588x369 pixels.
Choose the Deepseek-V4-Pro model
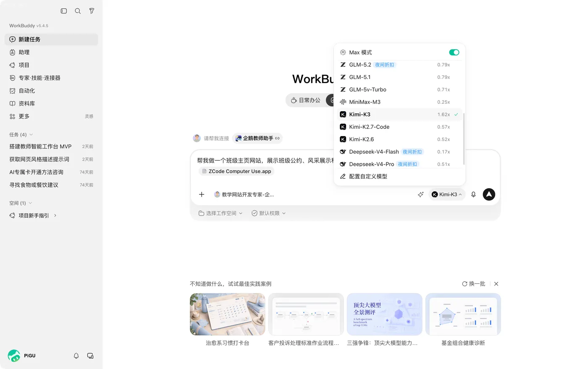click(x=399, y=164)
